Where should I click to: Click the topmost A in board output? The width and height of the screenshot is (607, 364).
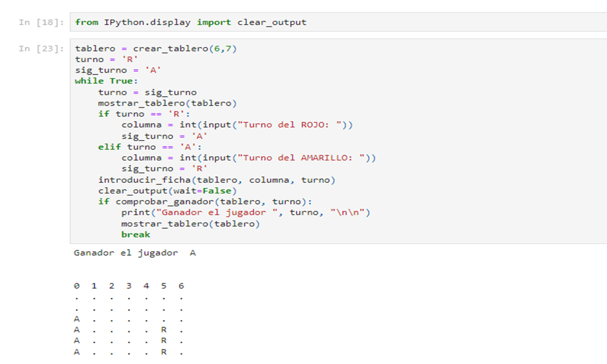point(76,319)
